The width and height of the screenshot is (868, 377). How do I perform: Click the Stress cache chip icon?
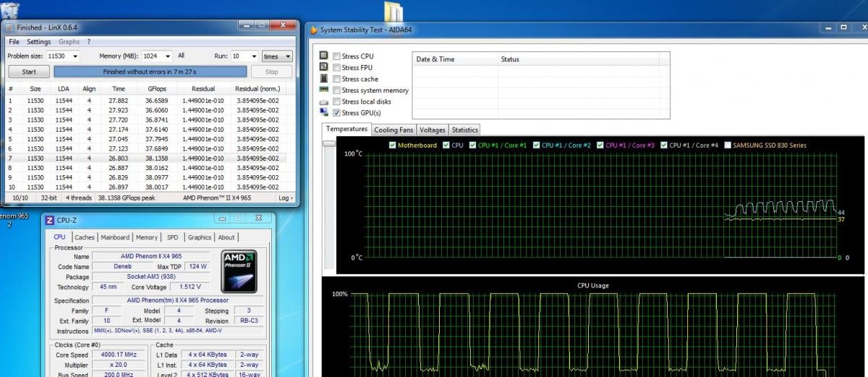coord(324,79)
